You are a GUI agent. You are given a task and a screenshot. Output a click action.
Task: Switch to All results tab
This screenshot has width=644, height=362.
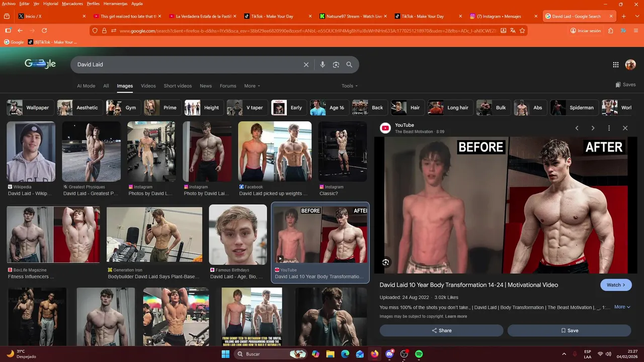coord(106,86)
